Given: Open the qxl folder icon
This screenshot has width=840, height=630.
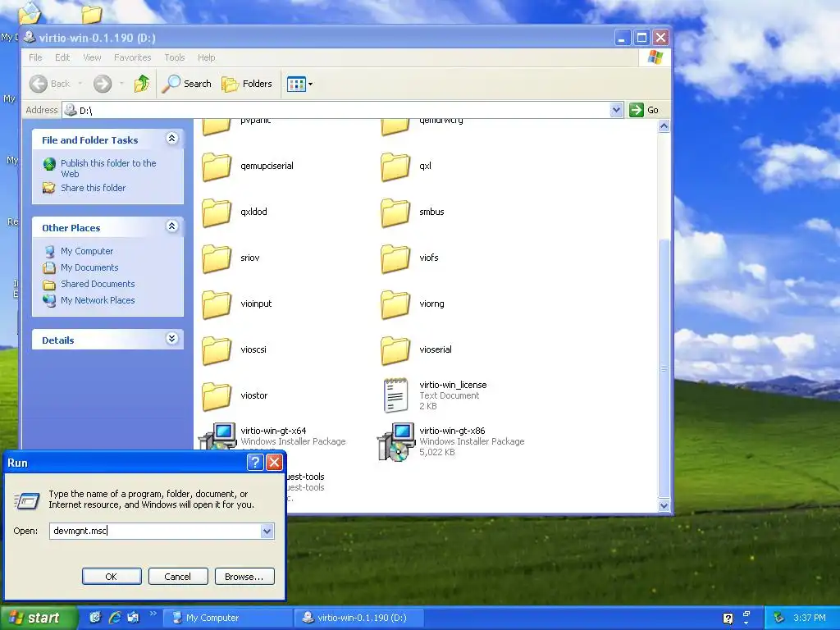Looking at the screenshot, I should [x=395, y=167].
